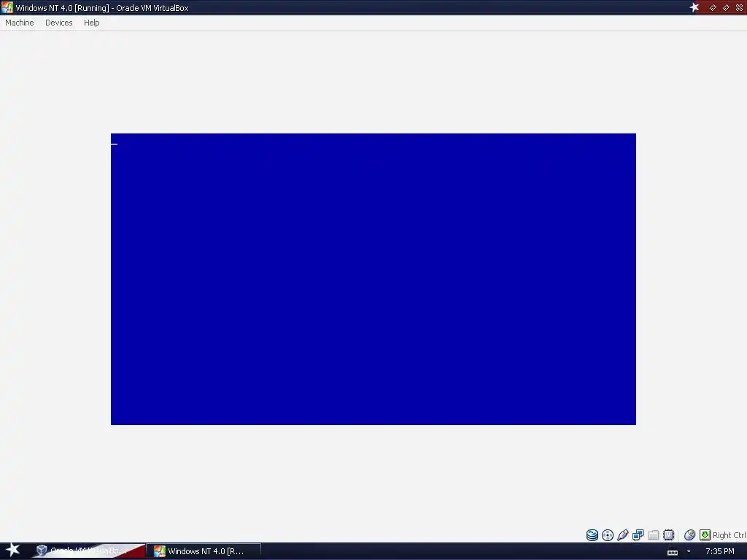Click the star icon in title bar
Image resolution: width=747 pixels, height=560 pixels.
point(694,7)
